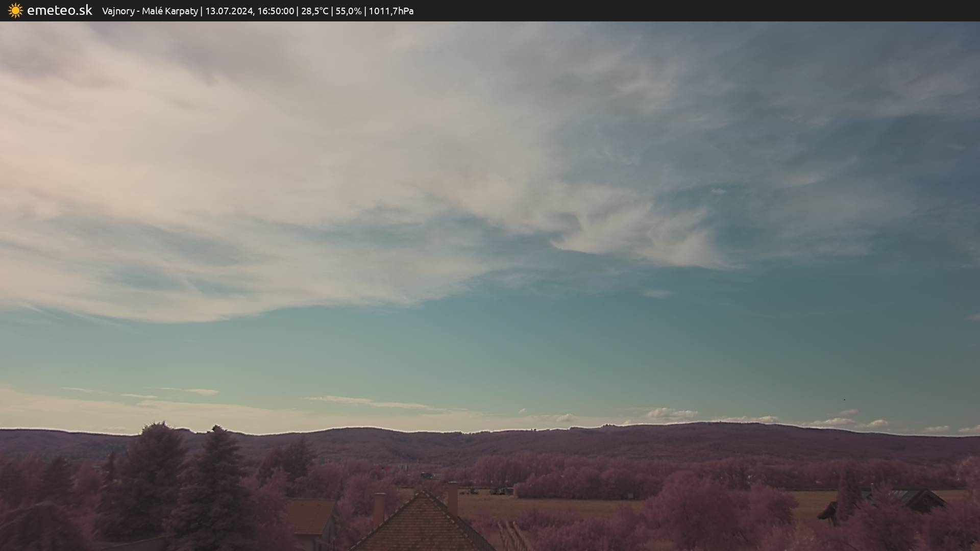
Task: Click the small cumulus clouds above right hills
Action: [x=671, y=414]
